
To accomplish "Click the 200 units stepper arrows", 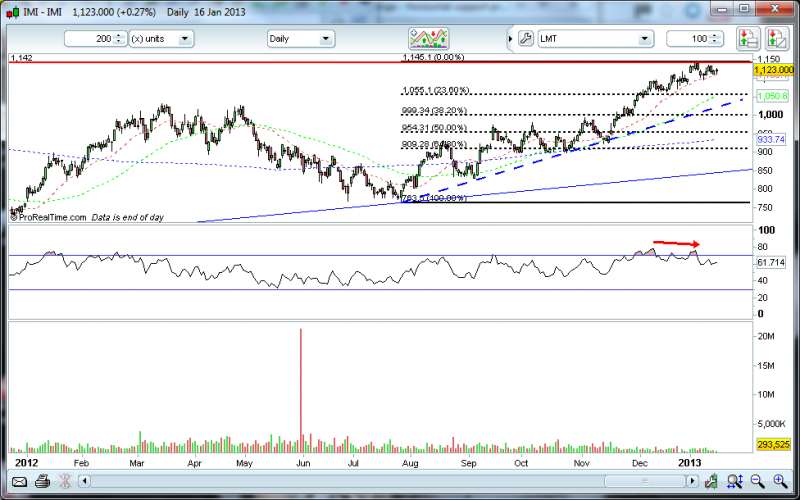I will (x=119, y=39).
